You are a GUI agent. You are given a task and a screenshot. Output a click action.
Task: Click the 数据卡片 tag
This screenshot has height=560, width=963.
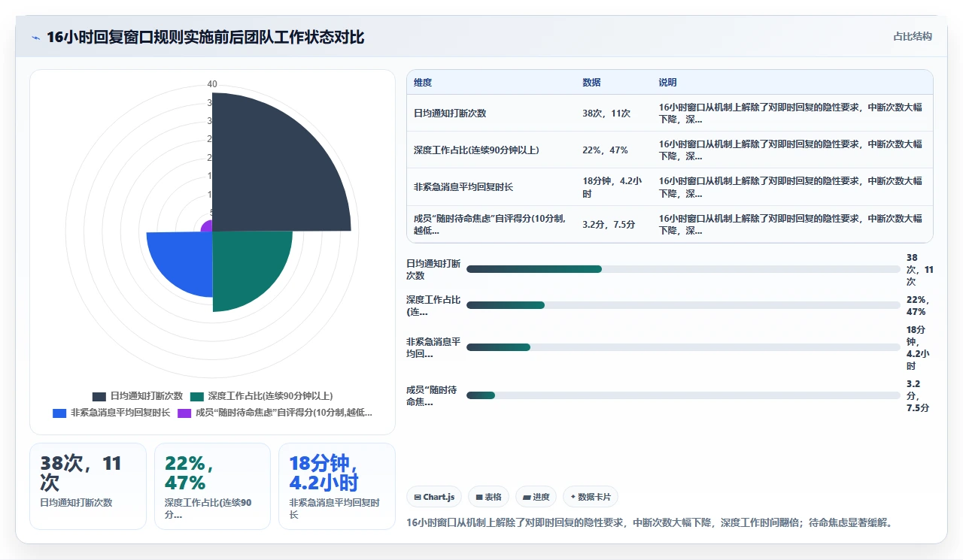(x=591, y=497)
